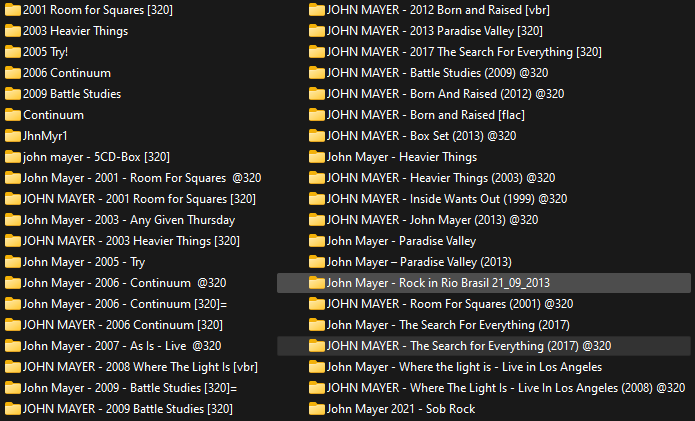Click folder icon of '2001 Room for Squares [320]'
The height and width of the screenshot is (421, 695).
12,10
